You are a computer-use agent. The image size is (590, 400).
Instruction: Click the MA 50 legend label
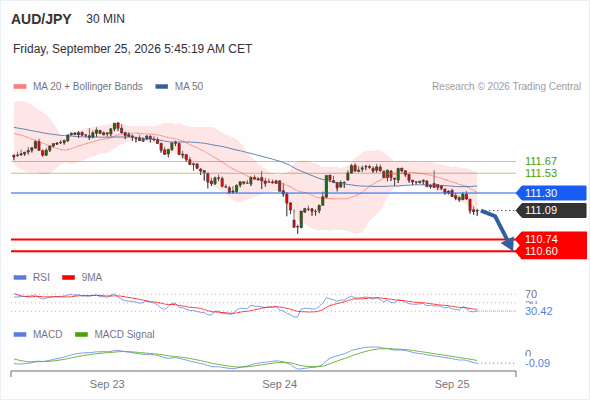(x=189, y=87)
